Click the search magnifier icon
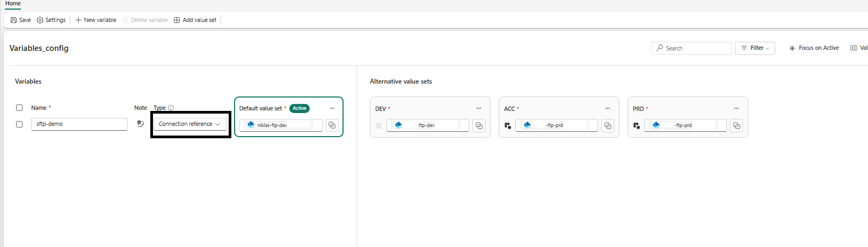Image resolution: width=868 pixels, height=247 pixels. point(660,48)
